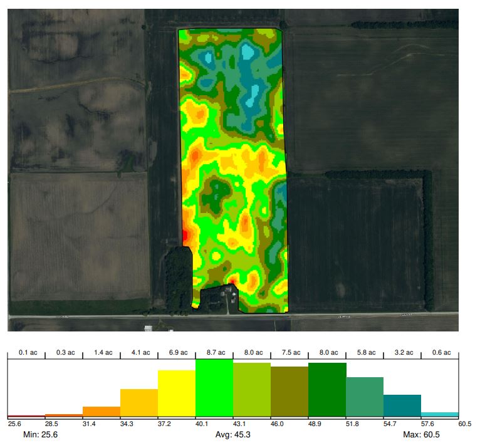
Task: Pick the dark green 48.9–51.8 histogram bar
Action: coord(327,390)
